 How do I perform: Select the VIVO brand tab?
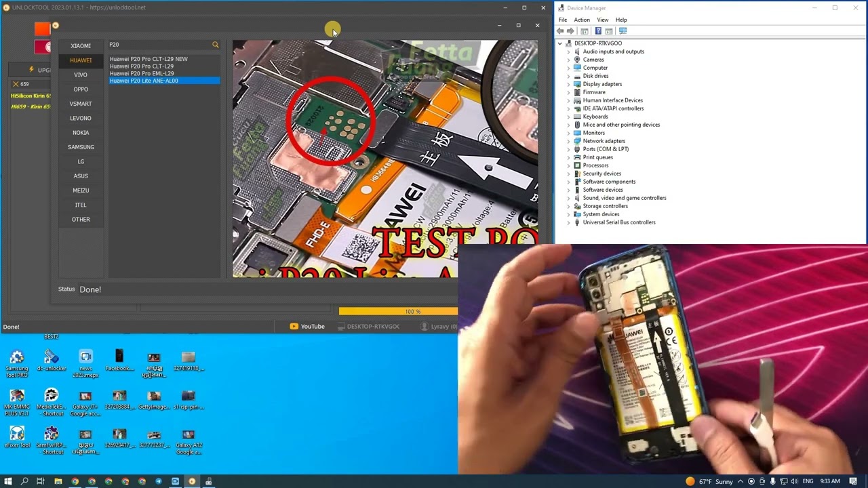[81, 75]
